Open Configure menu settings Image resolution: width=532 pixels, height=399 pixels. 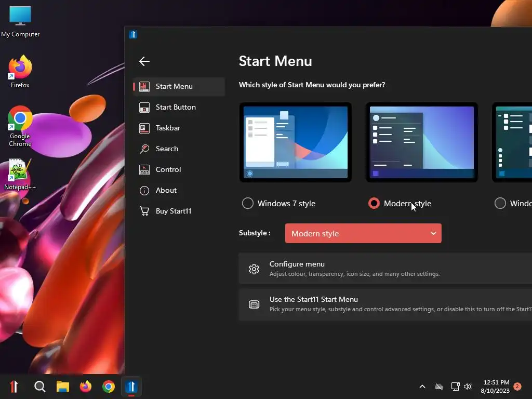[x=385, y=269]
